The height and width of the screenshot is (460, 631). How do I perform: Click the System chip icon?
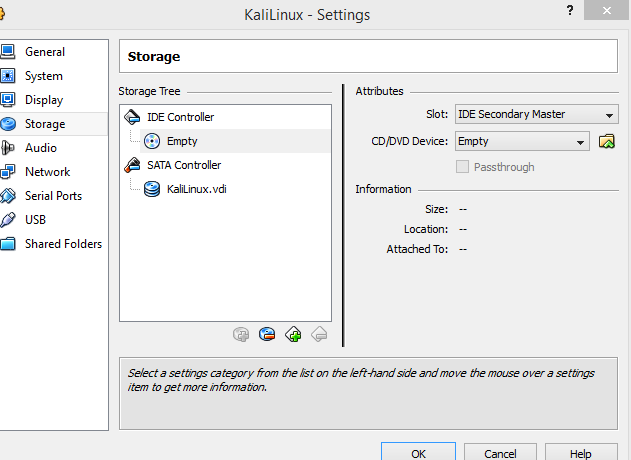tap(8, 76)
